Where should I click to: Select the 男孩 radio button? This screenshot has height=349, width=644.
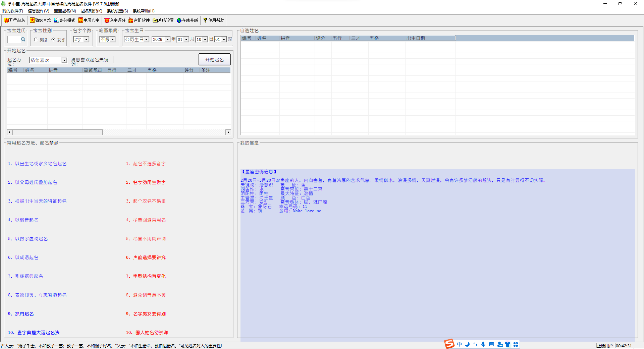(36, 40)
